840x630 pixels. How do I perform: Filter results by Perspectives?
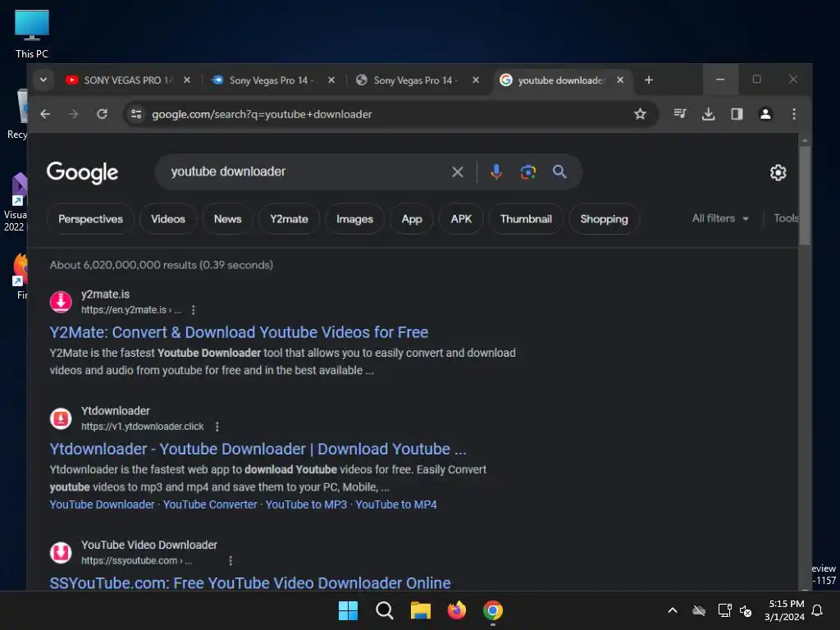[90, 219]
